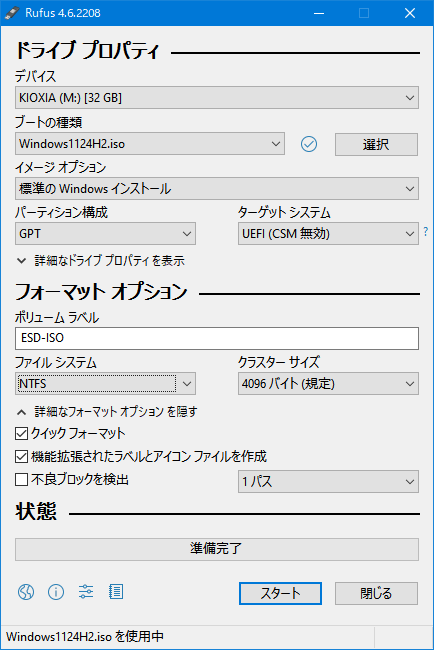Show the log viewer icon
Screen dimensions: 434x650
click(116, 592)
